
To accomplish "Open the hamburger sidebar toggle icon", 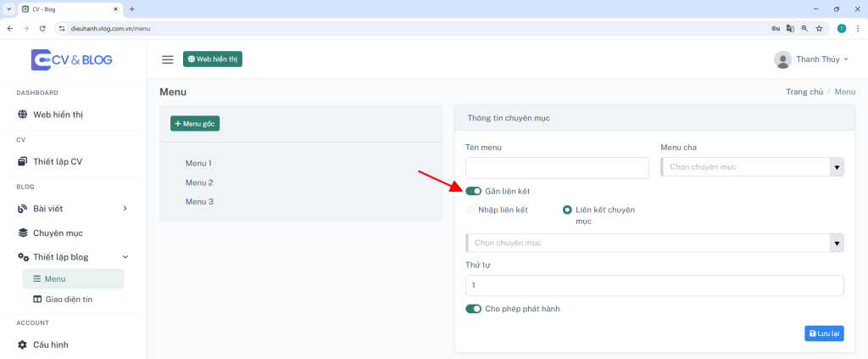I will (x=168, y=59).
